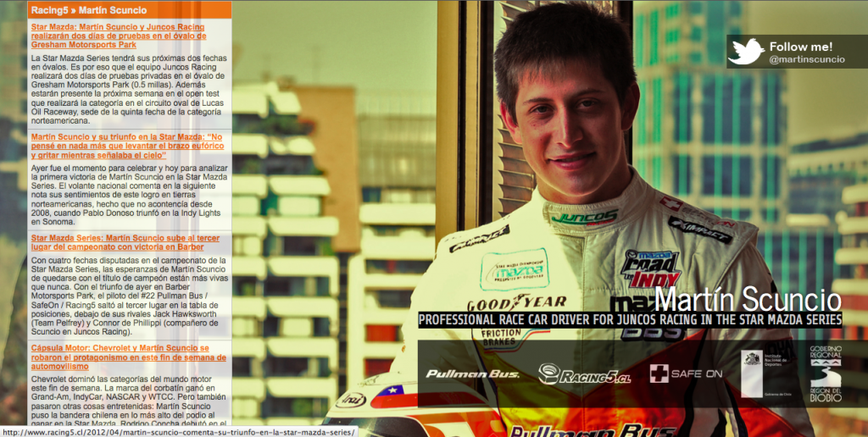
Task: Open the @martinscuncio Twitter handle
Action: coord(807,60)
